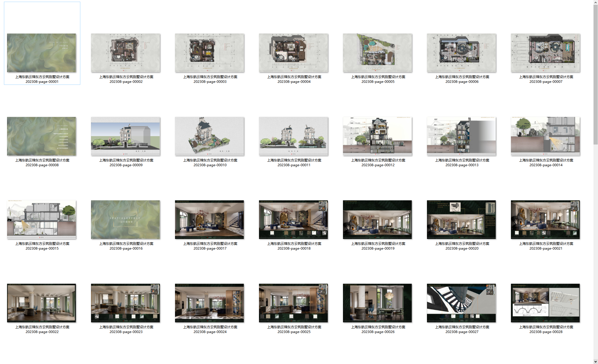Open floor plan image page-00002
This screenshot has height=364, width=598.
pyautogui.click(x=125, y=53)
